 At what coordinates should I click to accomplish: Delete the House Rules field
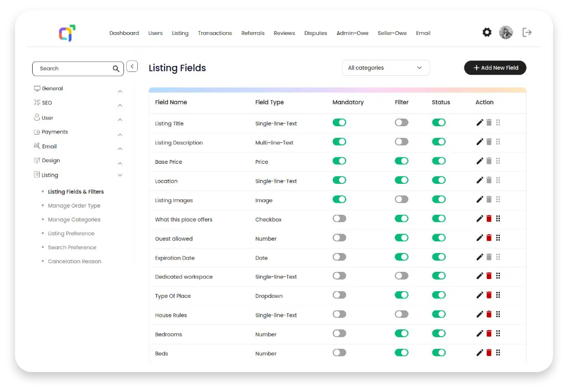489,314
